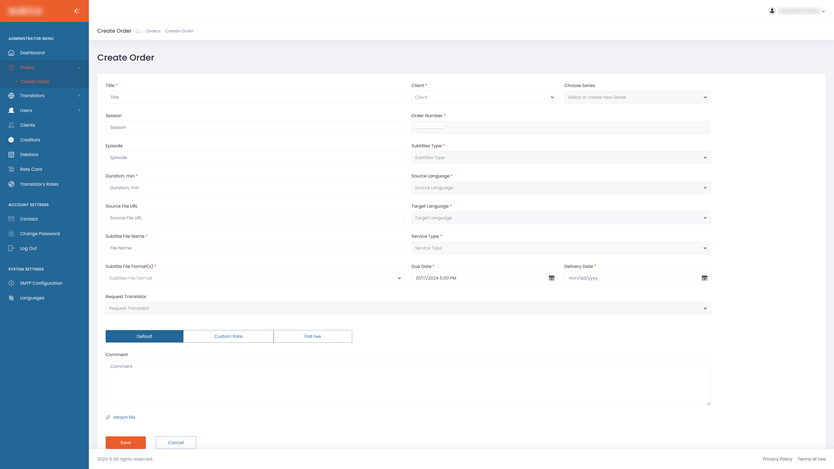Open the Client dropdown
This screenshot has height=469, width=834.
pyautogui.click(x=483, y=98)
